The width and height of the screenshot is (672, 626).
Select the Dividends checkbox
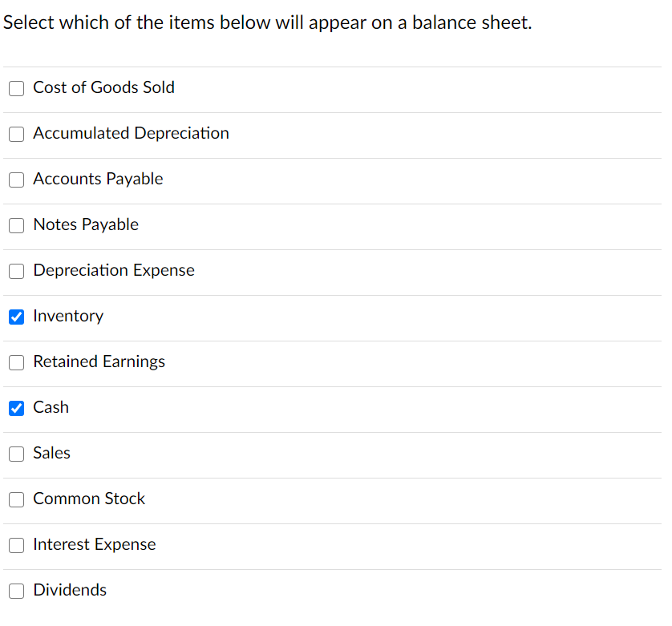click(16, 591)
